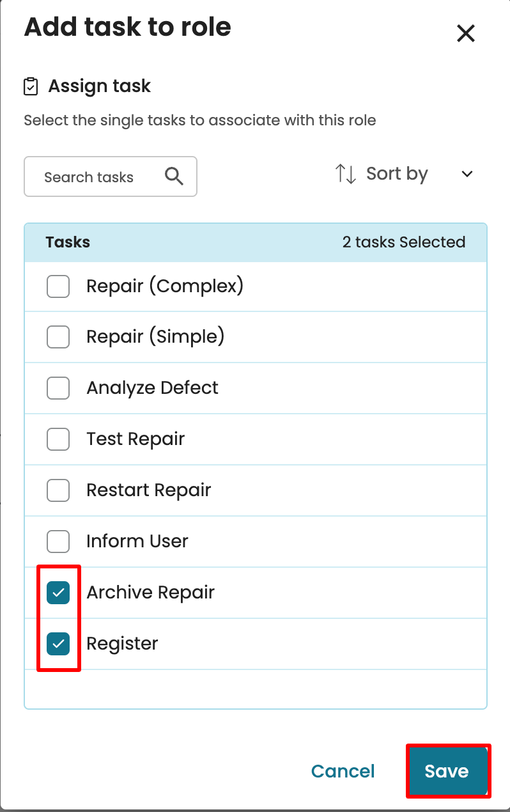This screenshot has height=812, width=510.
Task: Uncheck the Archive Repair checkbox
Action: point(58,593)
